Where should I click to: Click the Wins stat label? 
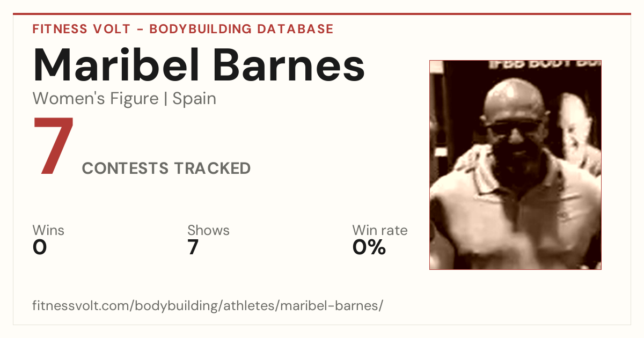48,231
